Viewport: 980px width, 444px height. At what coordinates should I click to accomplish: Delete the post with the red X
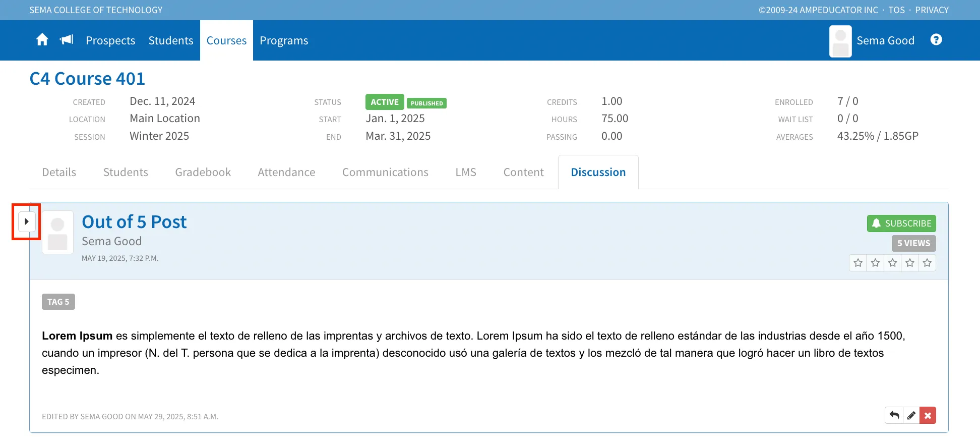point(928,415)
